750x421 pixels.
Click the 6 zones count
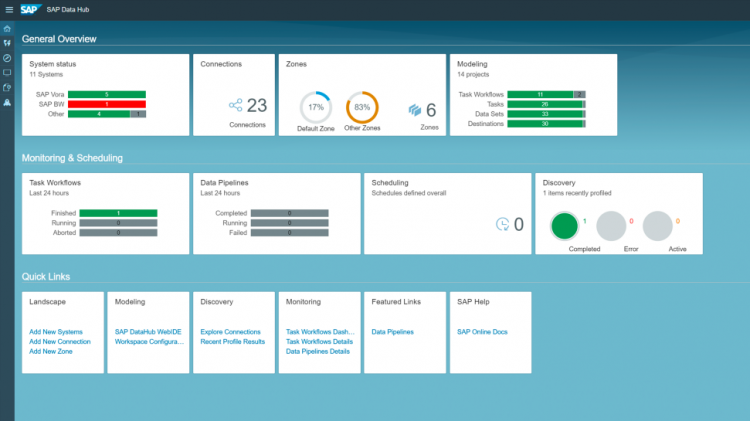tap(431, 110)
